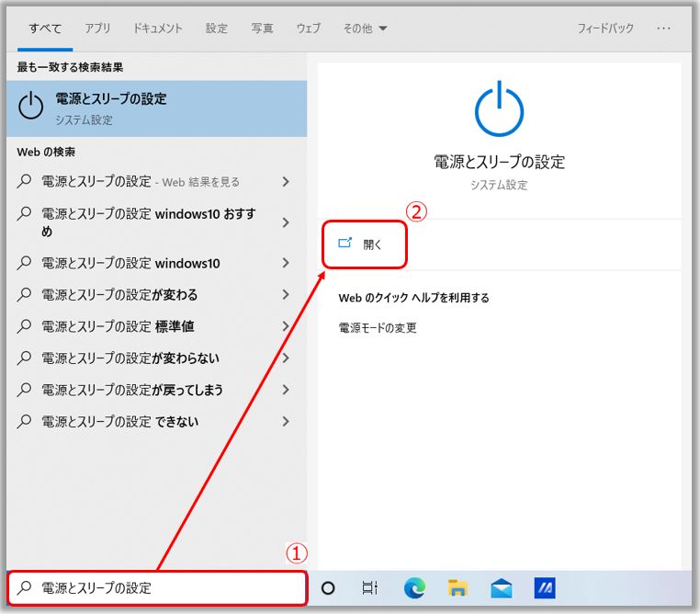Open Task View on the taskbar

pos(370,588)
